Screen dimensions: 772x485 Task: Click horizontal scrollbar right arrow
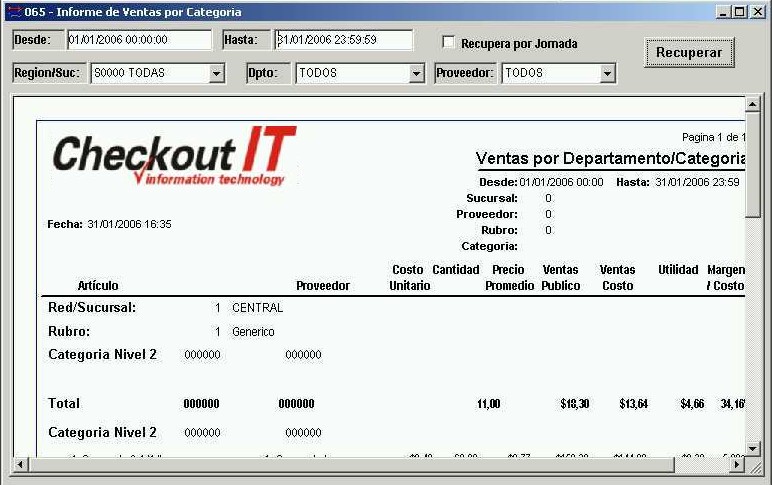pos(737,465)
